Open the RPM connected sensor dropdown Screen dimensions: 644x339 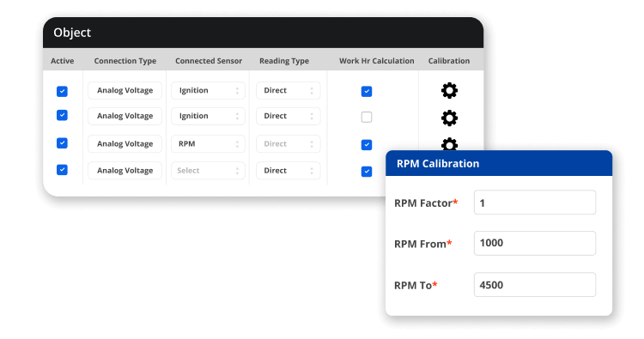pyautogui.click(x=209, y=143)
